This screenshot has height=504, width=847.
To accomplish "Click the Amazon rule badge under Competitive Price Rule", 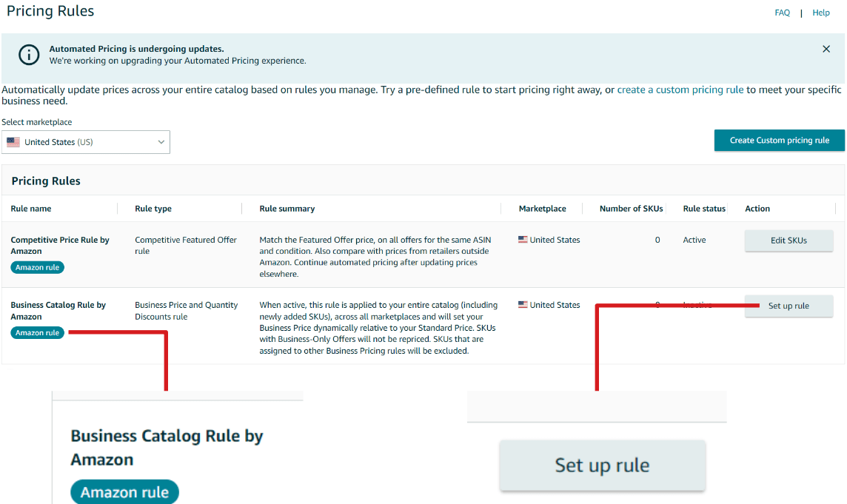I will (37, 267).
